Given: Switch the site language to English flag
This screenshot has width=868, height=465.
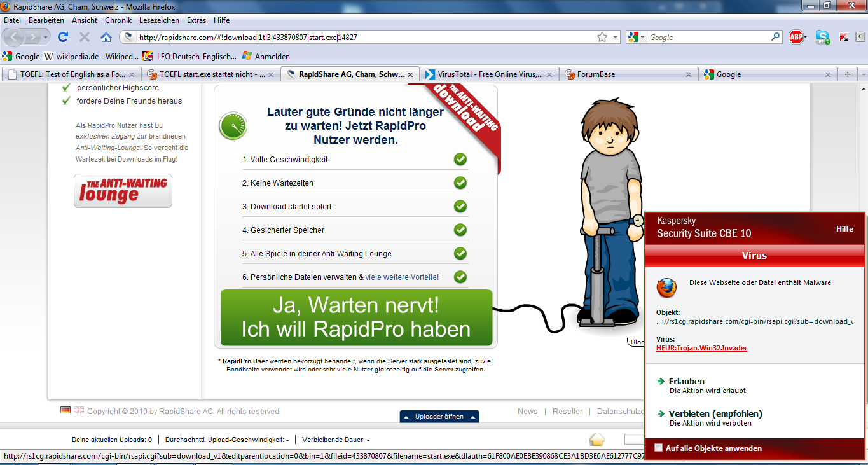Looking at the screenshot, I should (79, 410).
